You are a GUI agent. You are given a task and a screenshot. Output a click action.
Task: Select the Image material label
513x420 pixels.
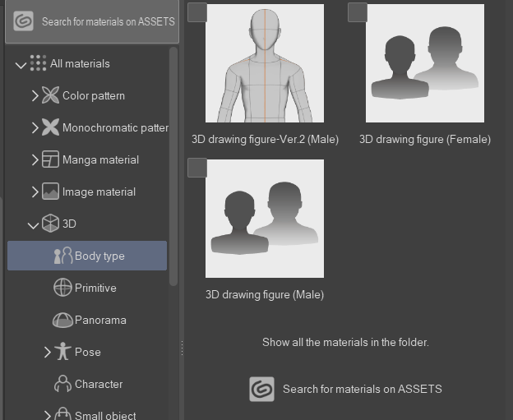(99, 192)
